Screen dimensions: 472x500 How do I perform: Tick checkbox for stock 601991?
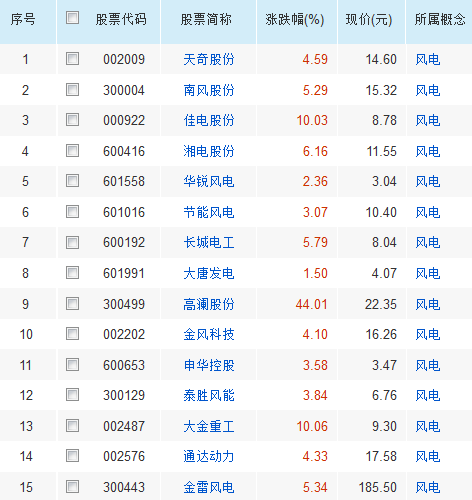72,273
